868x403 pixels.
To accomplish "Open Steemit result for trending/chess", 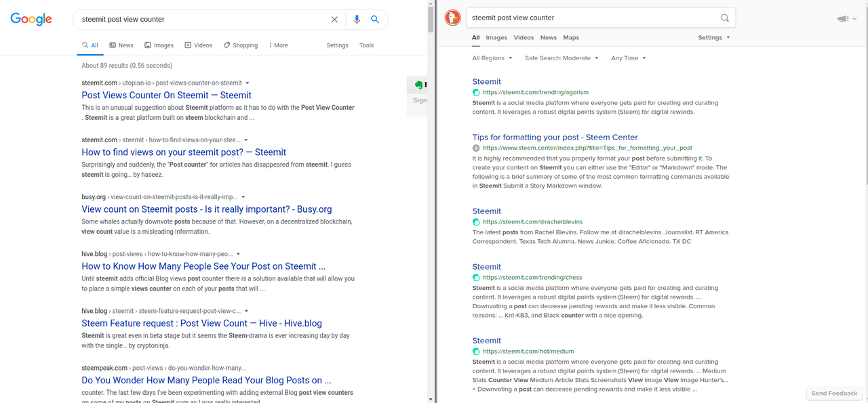I will [x=487, y=266].
